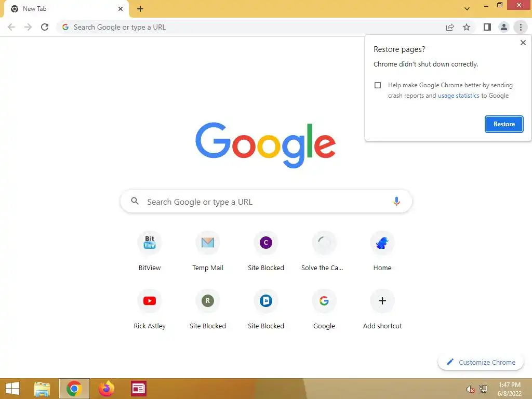Open the usage statistics link
Viewport: 532px width, 399px height.
(x=458, y=96)
